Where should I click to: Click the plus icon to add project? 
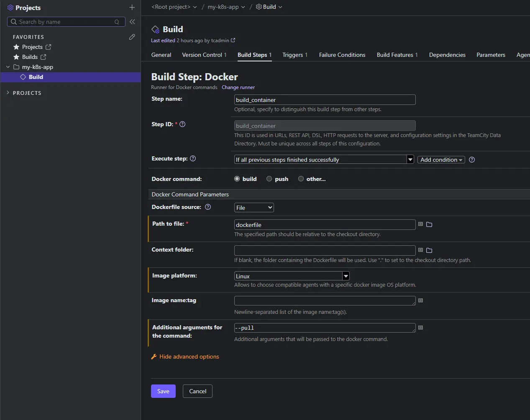pos(132,8)
